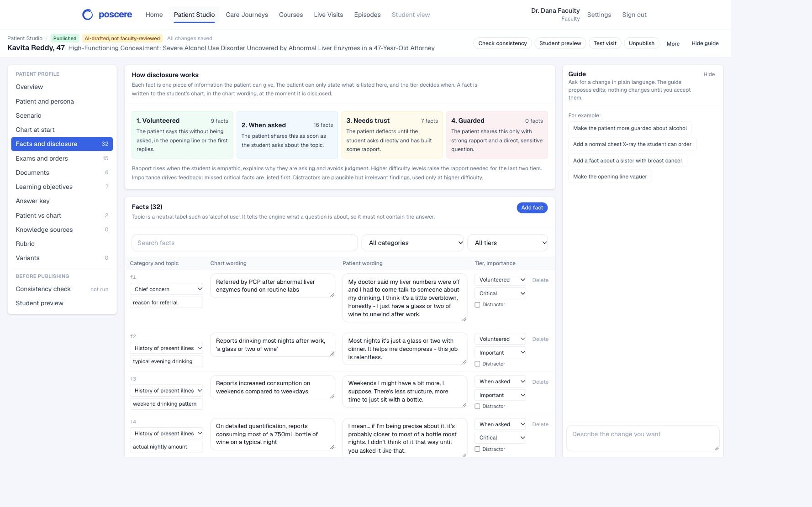Screen dimensions: 812x507
Task: Click the Patient Studio breadcrumb link
Action: tap(25, 38)
